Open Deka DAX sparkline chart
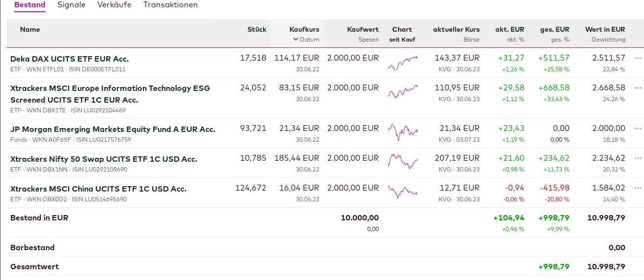 coord(403,63)
